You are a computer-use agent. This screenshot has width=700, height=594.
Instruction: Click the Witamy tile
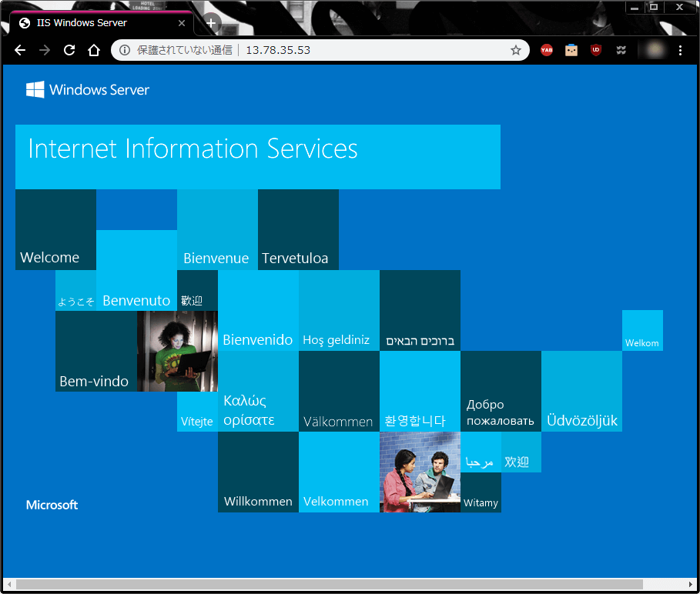(481, 492)
